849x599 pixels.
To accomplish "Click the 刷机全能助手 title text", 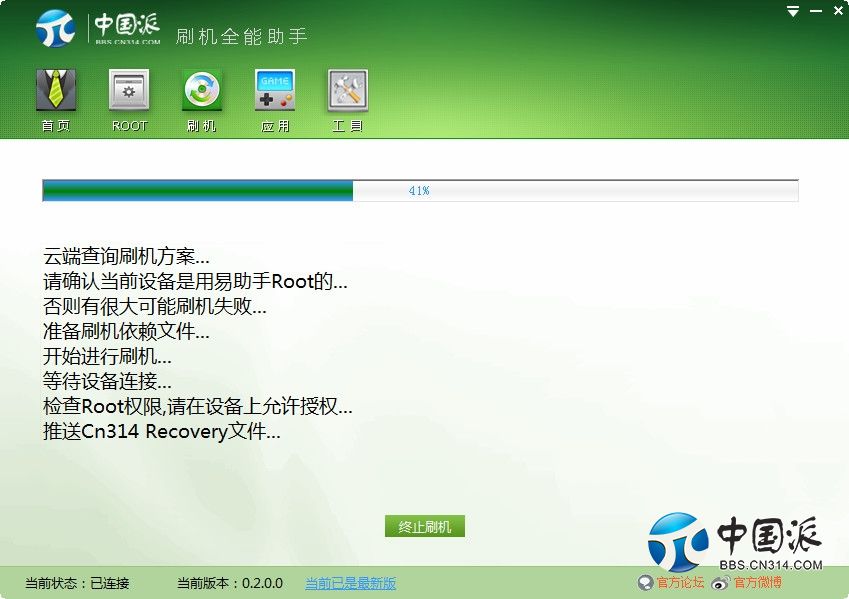I will point(241,36).
